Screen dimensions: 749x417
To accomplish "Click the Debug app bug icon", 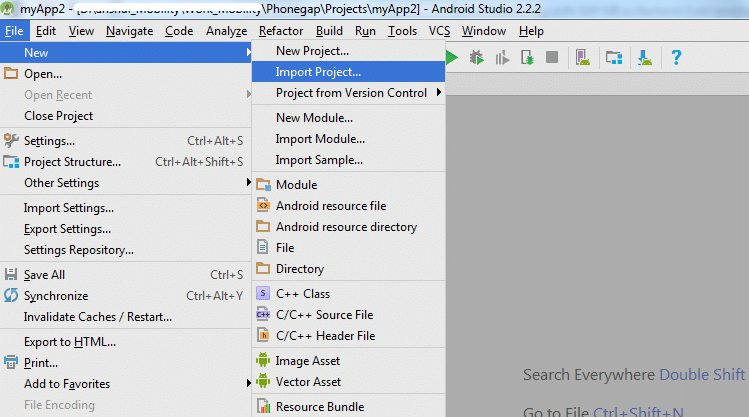I will click(477, 58).
